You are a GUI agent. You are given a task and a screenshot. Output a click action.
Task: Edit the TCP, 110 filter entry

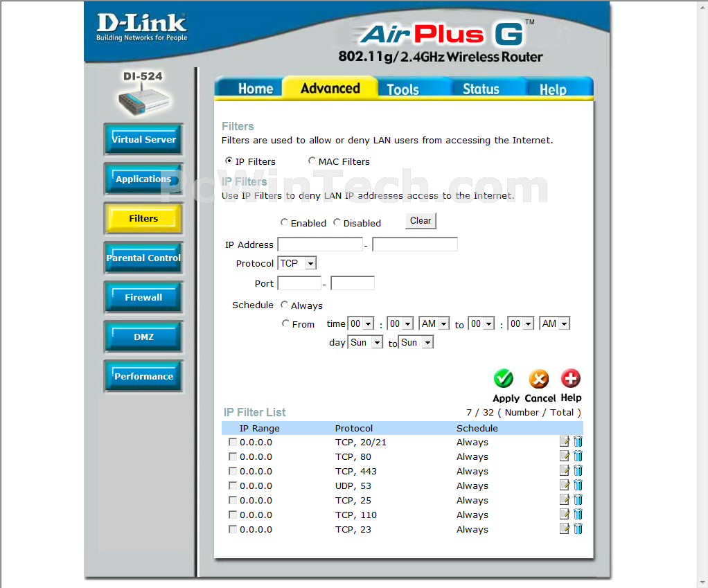[565, 514]
